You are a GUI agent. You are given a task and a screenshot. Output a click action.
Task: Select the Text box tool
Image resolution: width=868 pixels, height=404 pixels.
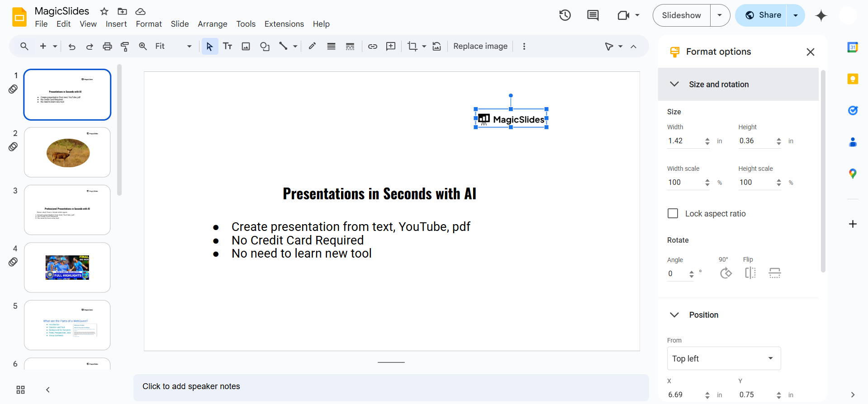point(228,46)
